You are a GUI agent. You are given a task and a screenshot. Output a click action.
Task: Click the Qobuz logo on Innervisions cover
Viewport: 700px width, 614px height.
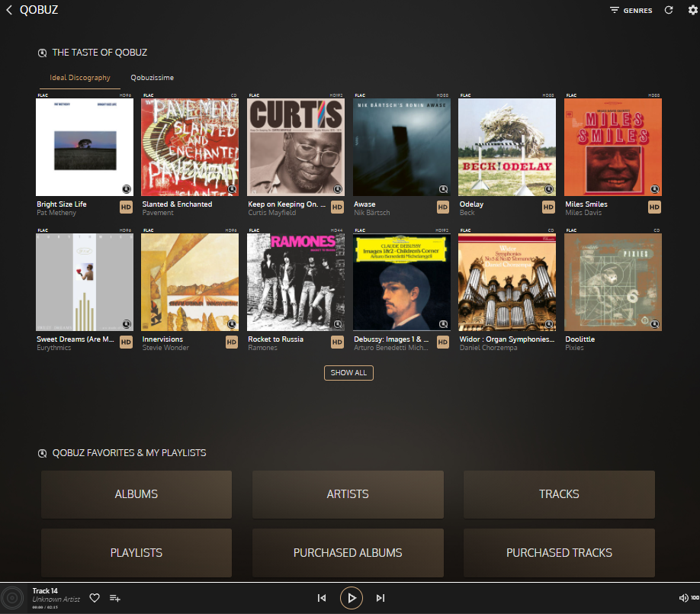(232, 324)
